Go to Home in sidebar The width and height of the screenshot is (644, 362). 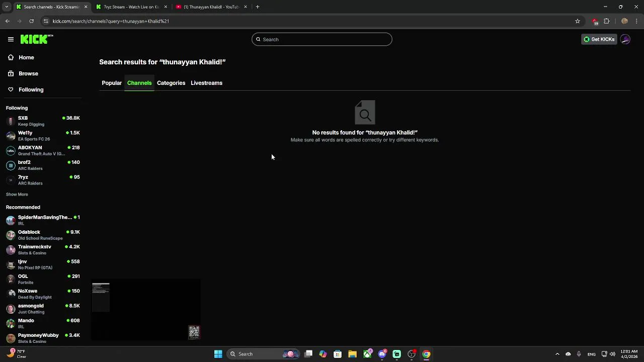coord(26,57)
